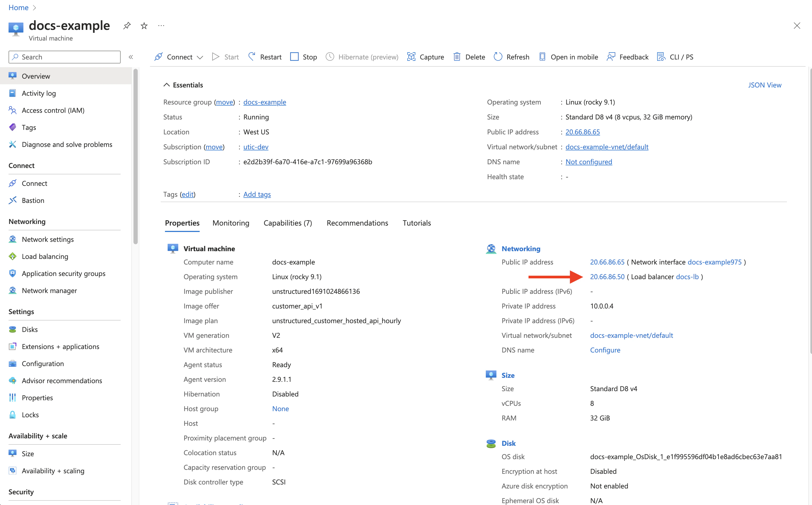
Task: Open the JSON View link
Action: coord(764,85)
